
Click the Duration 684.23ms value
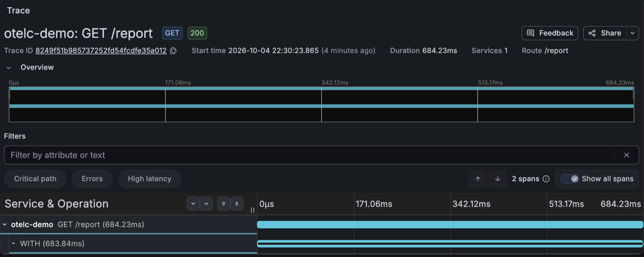pyautogui.click(x=440, y=51)
